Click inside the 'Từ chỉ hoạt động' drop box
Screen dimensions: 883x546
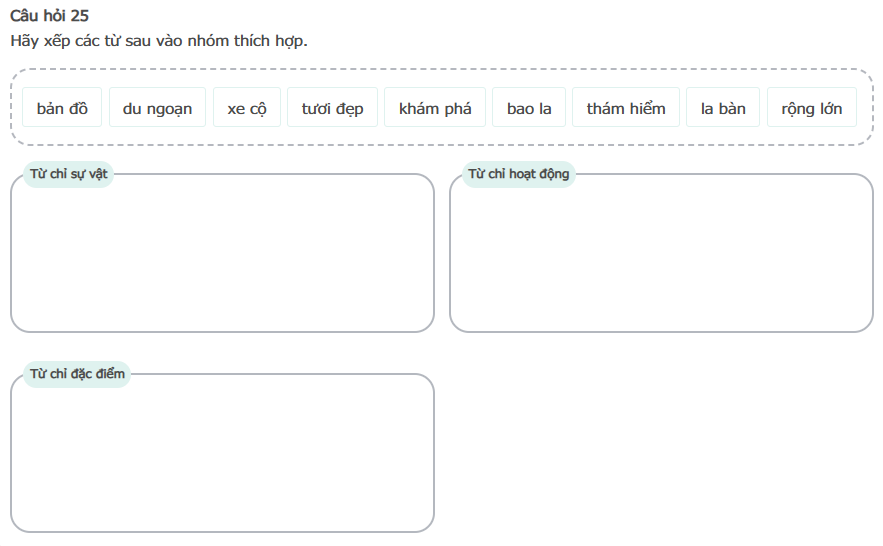point(661,258)
